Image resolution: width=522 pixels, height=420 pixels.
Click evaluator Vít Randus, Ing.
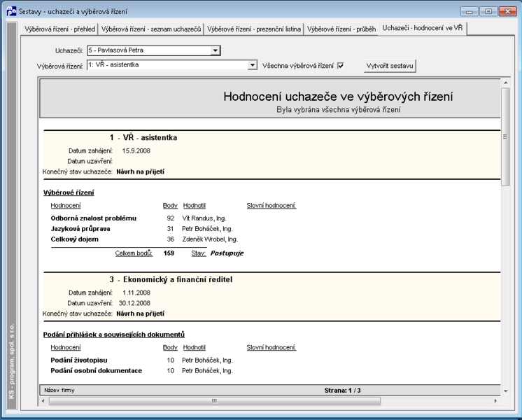click(204, 218)
